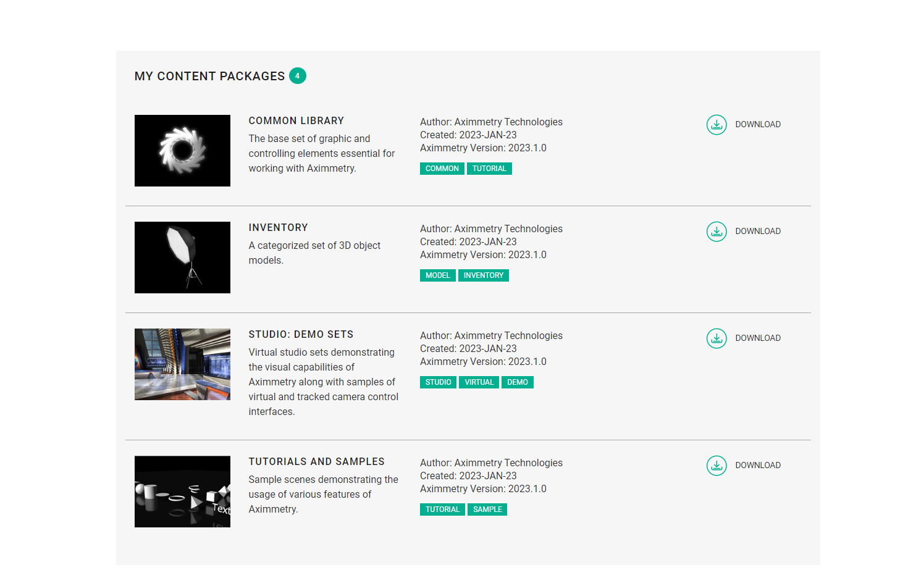924x570 pixels.
Task: Click DOWNLOAD label in Studio: Demo Sets row
Action: (x=758, y=338)
